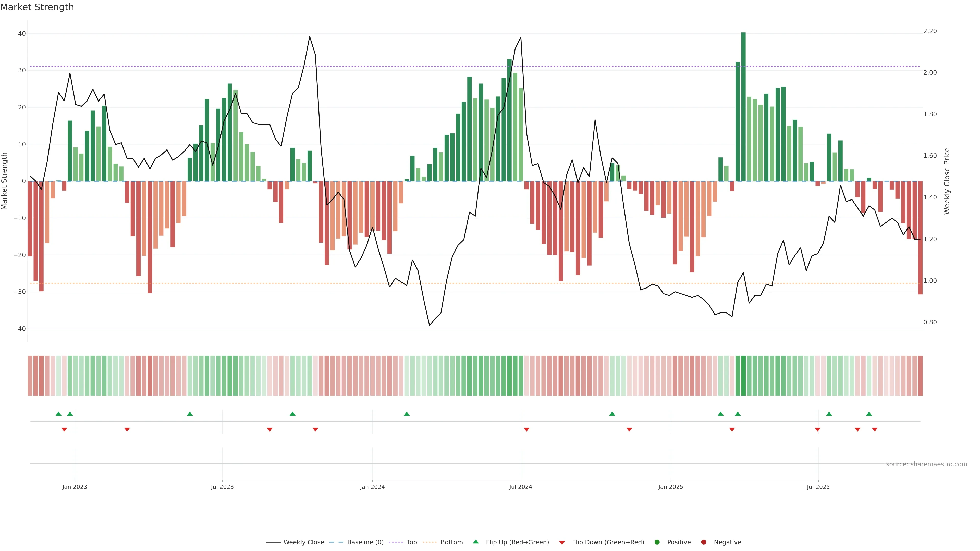Click the Flip Up green triangle legend icon

pyautogui.click(x=475, y=542)
